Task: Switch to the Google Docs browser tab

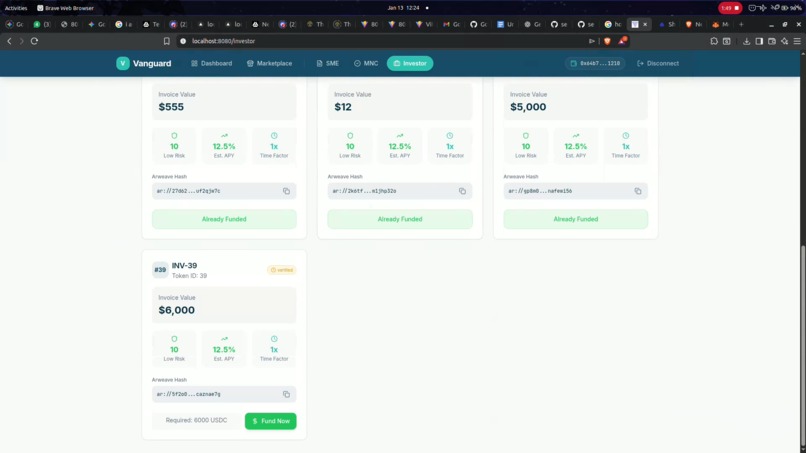Action: (x=505, y=24)
